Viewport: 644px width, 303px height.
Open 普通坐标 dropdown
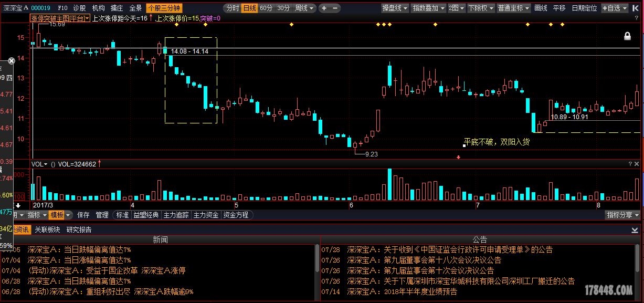[513, 8]
